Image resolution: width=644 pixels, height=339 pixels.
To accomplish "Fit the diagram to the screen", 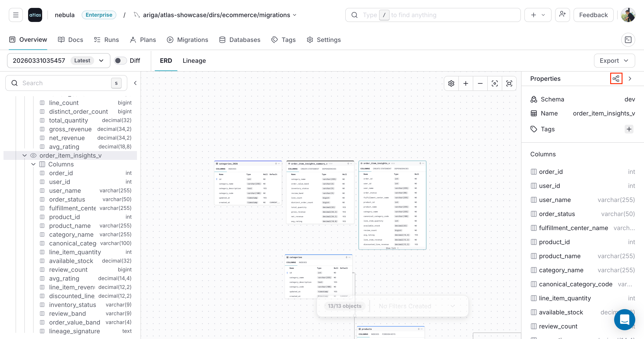I will pos(509,83).
